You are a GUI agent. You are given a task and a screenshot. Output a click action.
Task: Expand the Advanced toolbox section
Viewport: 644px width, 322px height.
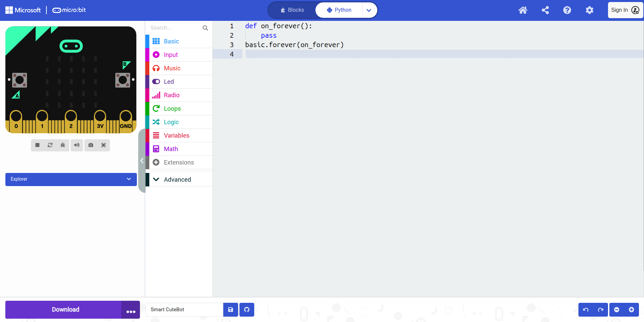tap(177, 179)
